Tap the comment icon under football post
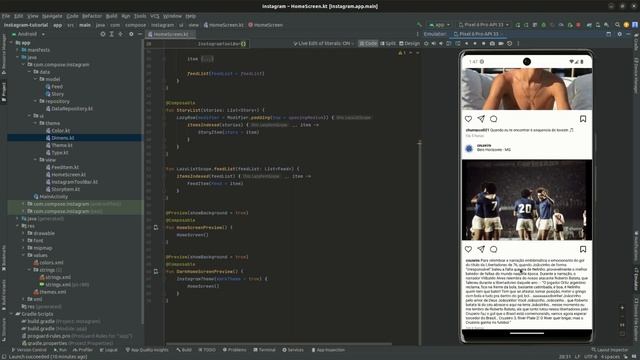Viewport: 640px width, 360px height. 493,249
